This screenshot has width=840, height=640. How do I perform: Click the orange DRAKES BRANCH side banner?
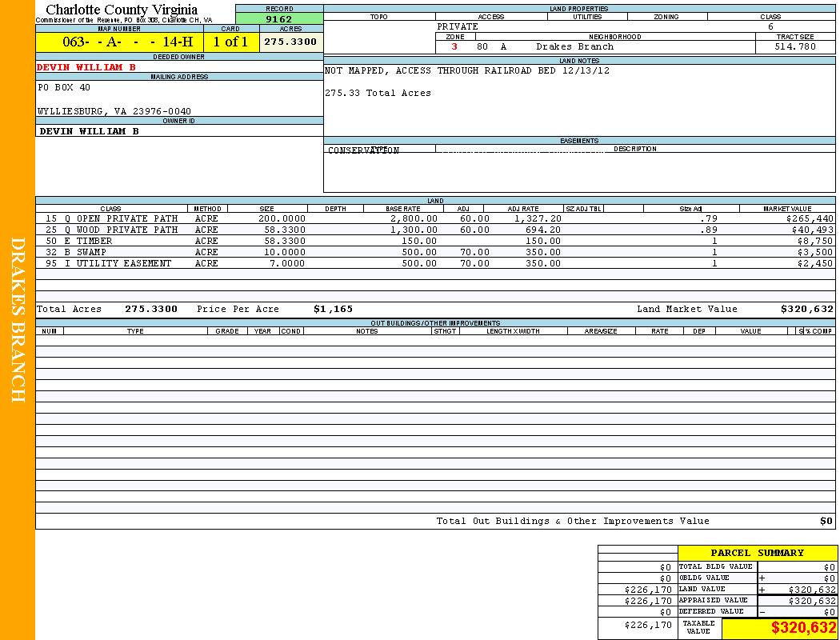pos(18,320)
